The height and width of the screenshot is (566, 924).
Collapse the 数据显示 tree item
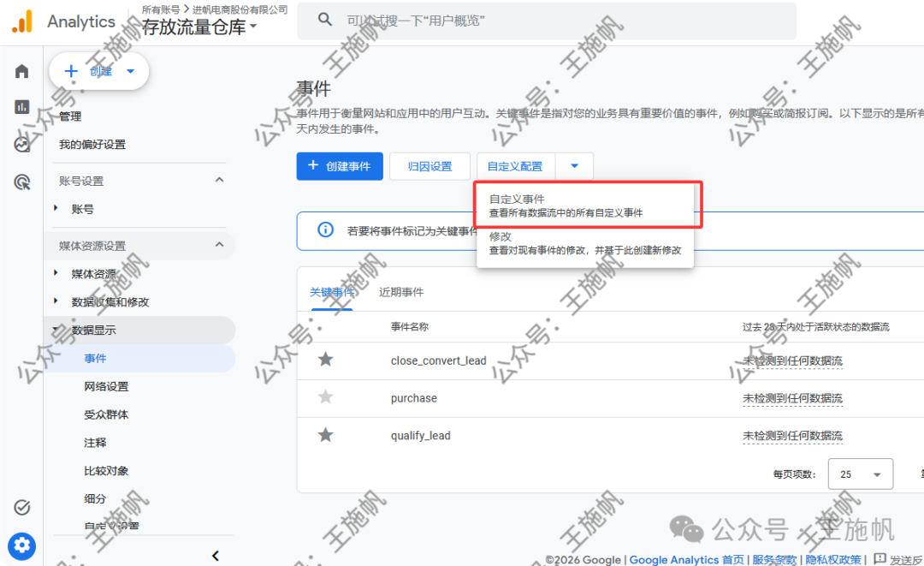coord(56,330)
